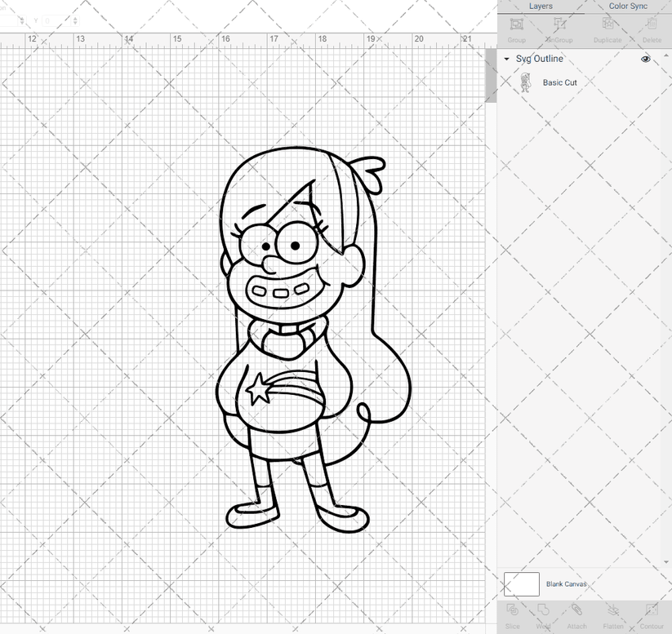Screen dimensions: 672x634
Task: Click the Blank Canvas color swatch
Action: pyautogui.click(x=523, y=584)
